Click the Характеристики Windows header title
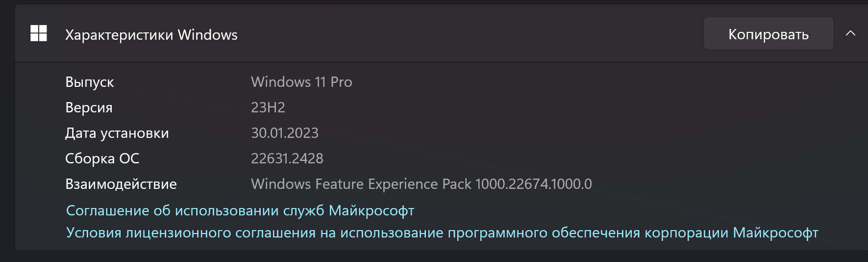The image size is (868, 262). pos(151,35)
